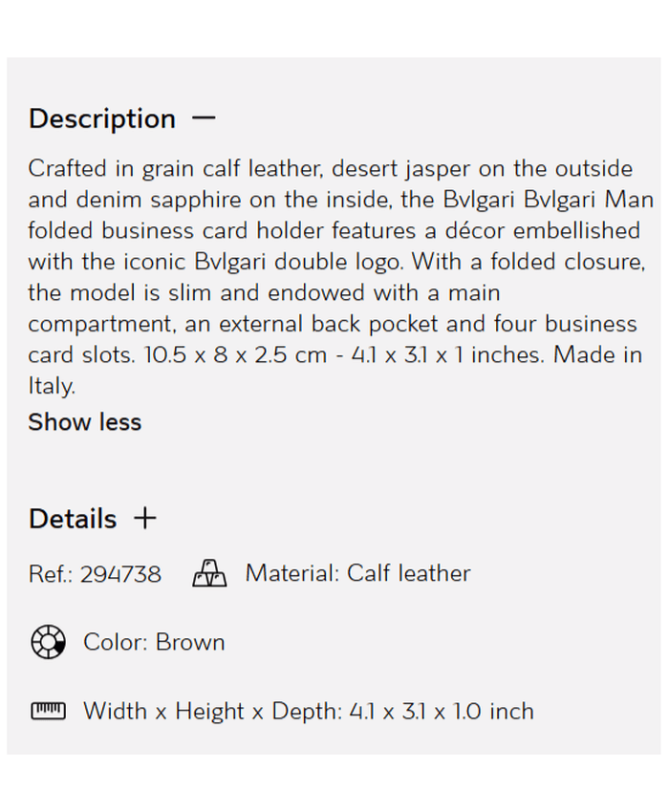This screenshot has width=669, height=812.
Task: Click the Description heading
Action: coord(102,119)
